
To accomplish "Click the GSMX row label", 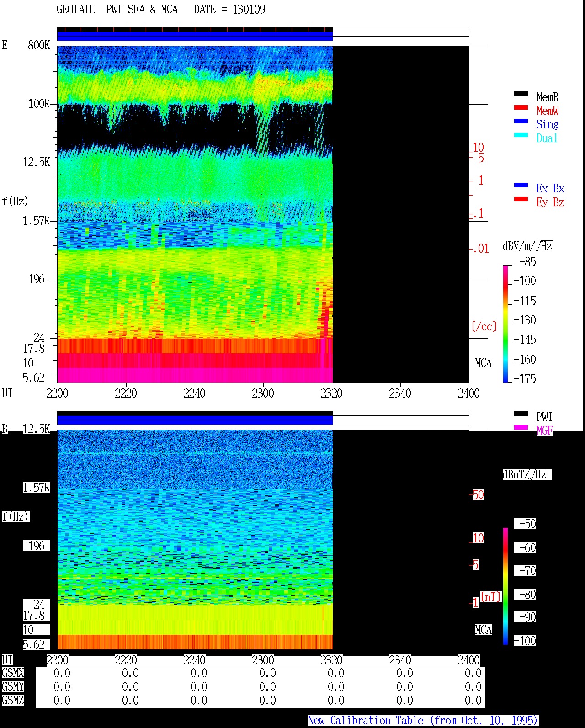I will 13,673.
